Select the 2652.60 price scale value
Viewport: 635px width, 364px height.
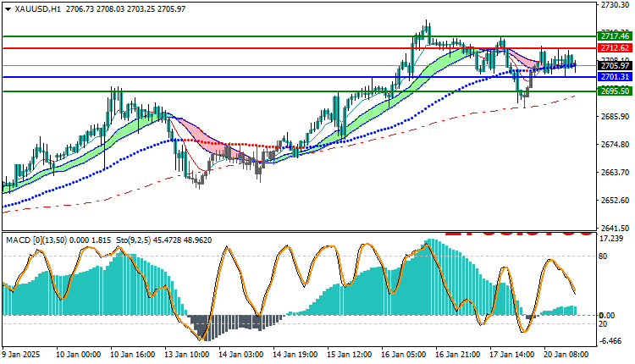615,201
